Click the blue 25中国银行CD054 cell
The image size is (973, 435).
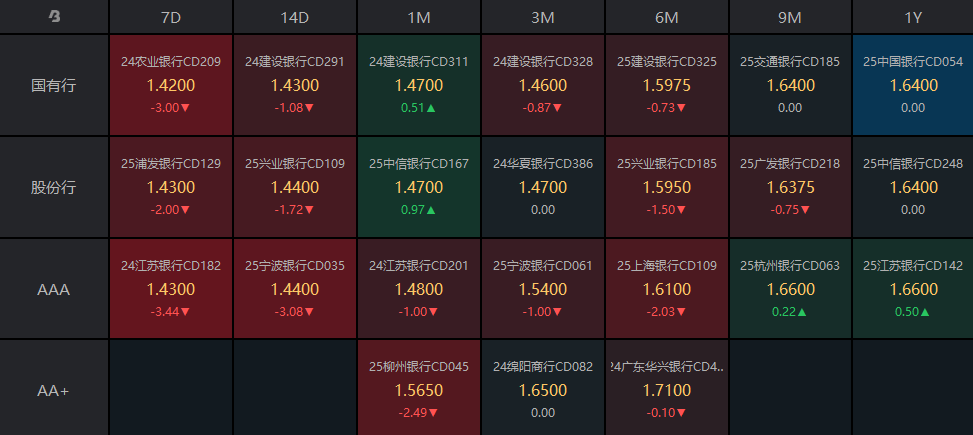[912, 85]
